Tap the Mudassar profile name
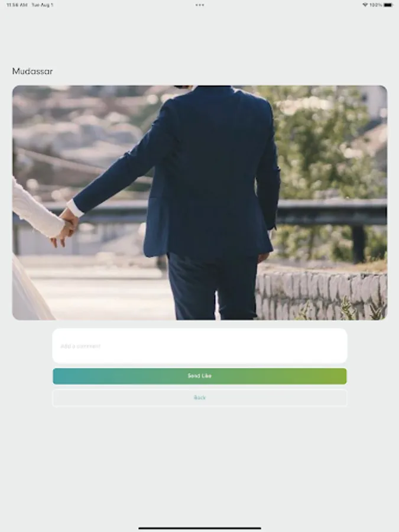 33,72
